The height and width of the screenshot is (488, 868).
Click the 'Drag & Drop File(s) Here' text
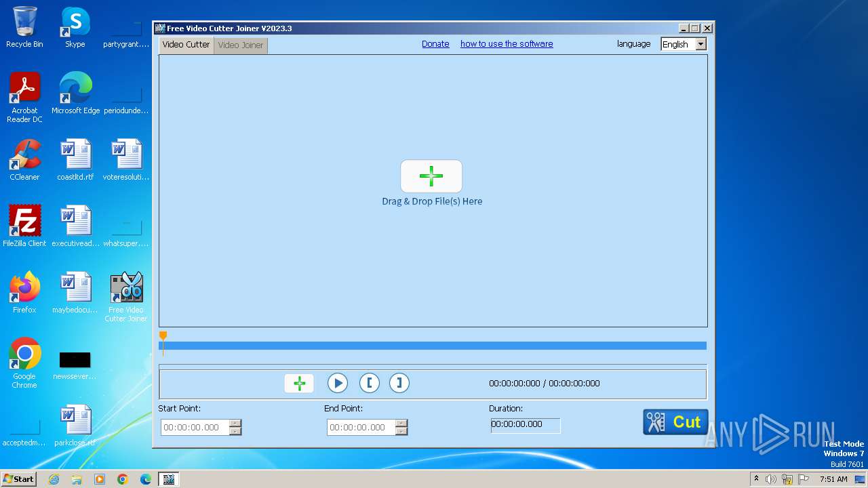pos(432,201)
